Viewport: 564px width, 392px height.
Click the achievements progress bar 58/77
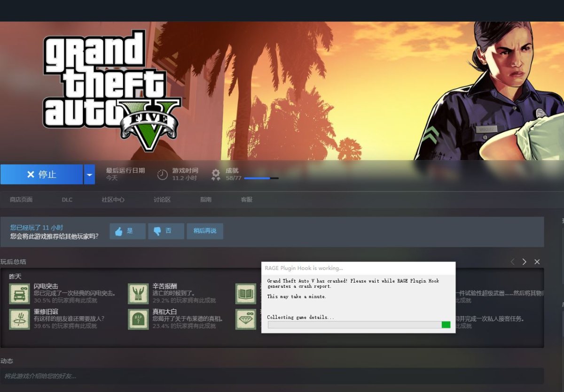click(261, 178)
